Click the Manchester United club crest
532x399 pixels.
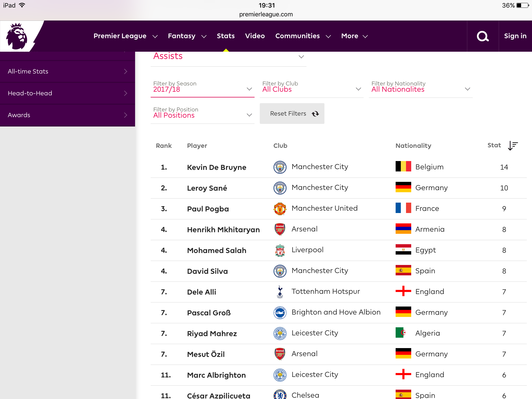click(280, 209)
